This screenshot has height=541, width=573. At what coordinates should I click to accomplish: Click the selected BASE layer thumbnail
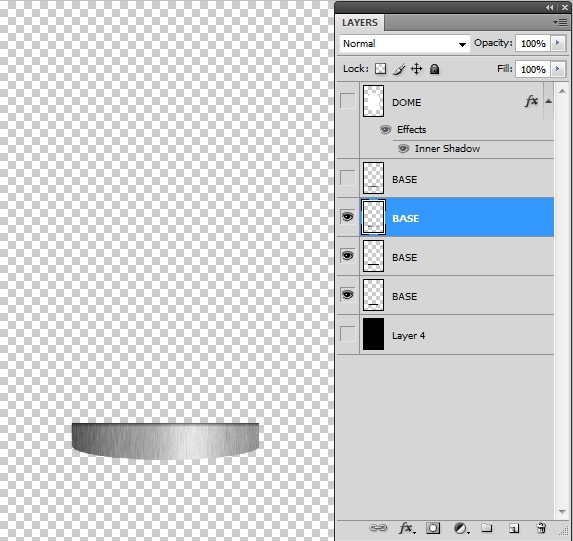pyautogui.click(x=373, y=217)
